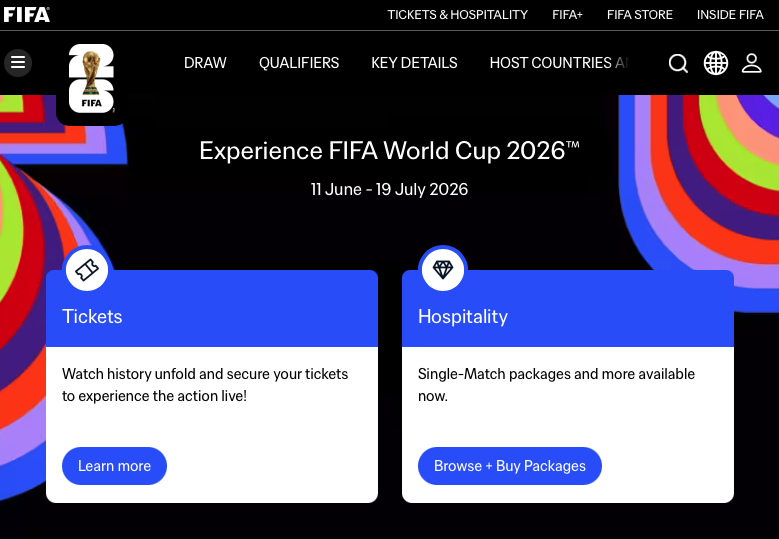Viewport: 779px width, 539px height.
Task: Select the Hospitality card heading
Action: [x=463, y=317]
